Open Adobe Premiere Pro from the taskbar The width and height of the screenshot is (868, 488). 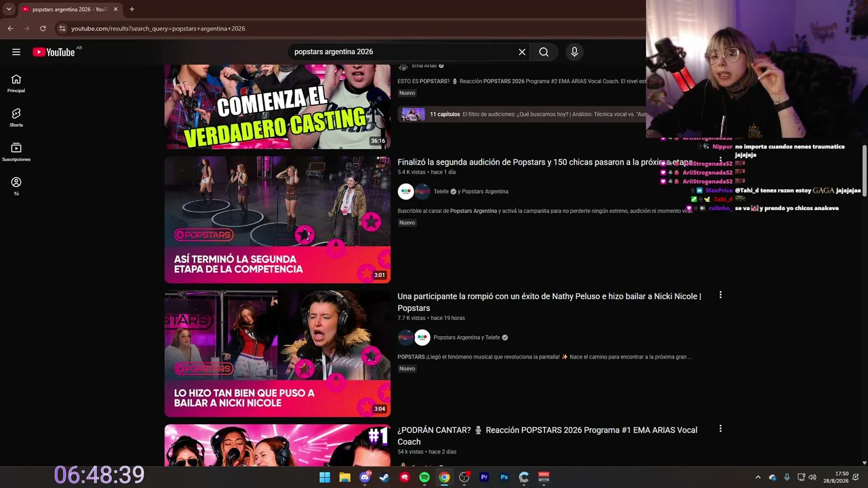point(484,477)
